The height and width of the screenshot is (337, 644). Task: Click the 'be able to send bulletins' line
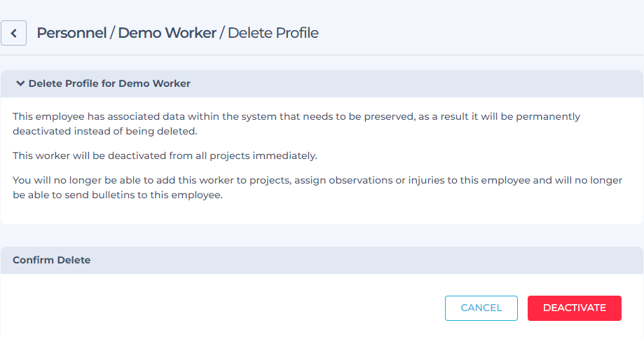pyautogui.click(x=118, y=195)
